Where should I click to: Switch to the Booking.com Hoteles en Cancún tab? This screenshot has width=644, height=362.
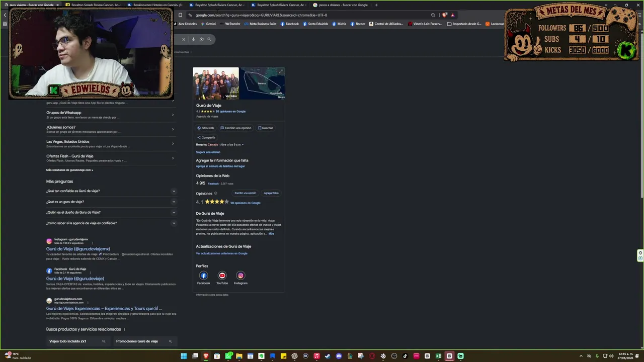[155, 5]
